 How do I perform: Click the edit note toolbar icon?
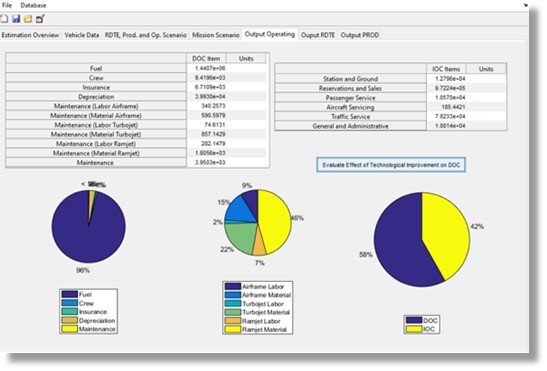click(40, 19)
